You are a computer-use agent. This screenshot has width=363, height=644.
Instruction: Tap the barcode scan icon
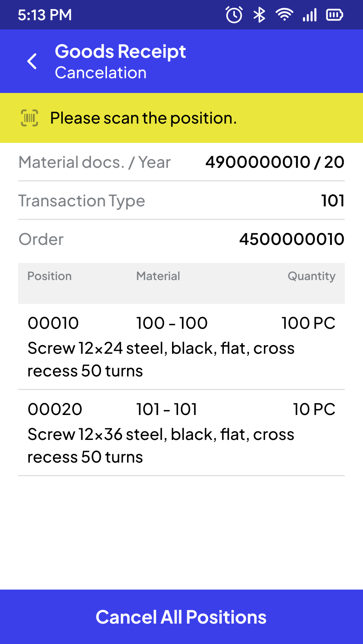(29, 118)
